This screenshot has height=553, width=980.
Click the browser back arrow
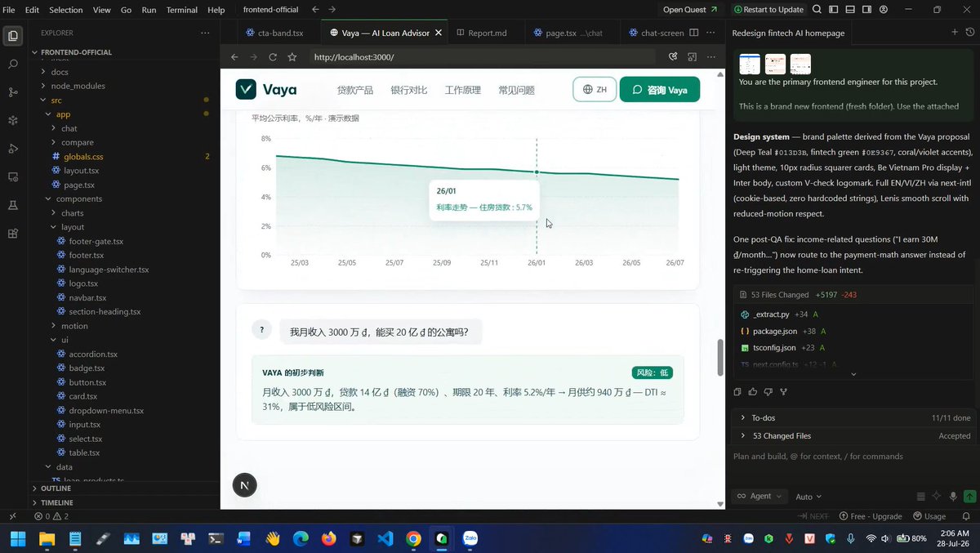point(234,57)
